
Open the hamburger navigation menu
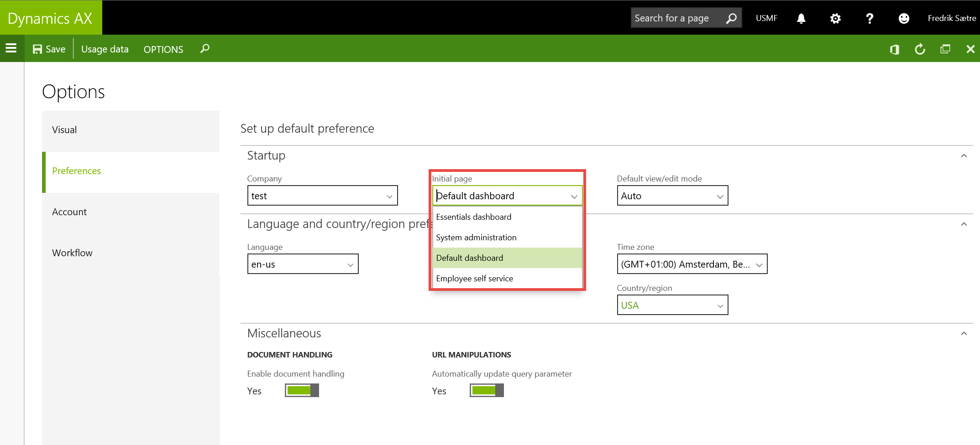[x=11, y=48]
